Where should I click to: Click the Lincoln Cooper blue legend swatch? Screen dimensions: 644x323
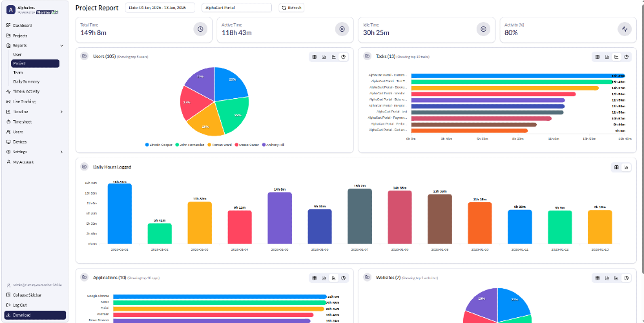click(147, 145)
